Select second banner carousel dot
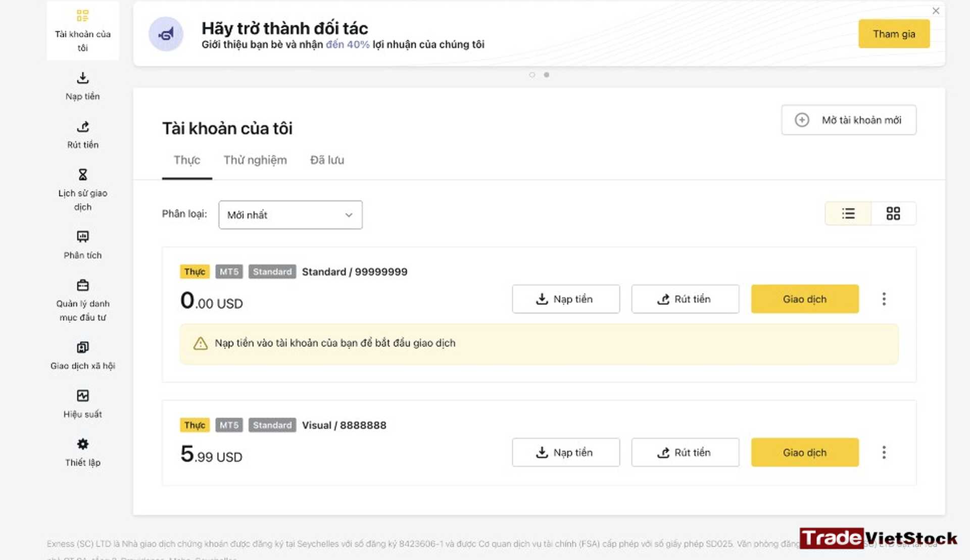The height and width of the screenshot is (560, 970). 546,75
